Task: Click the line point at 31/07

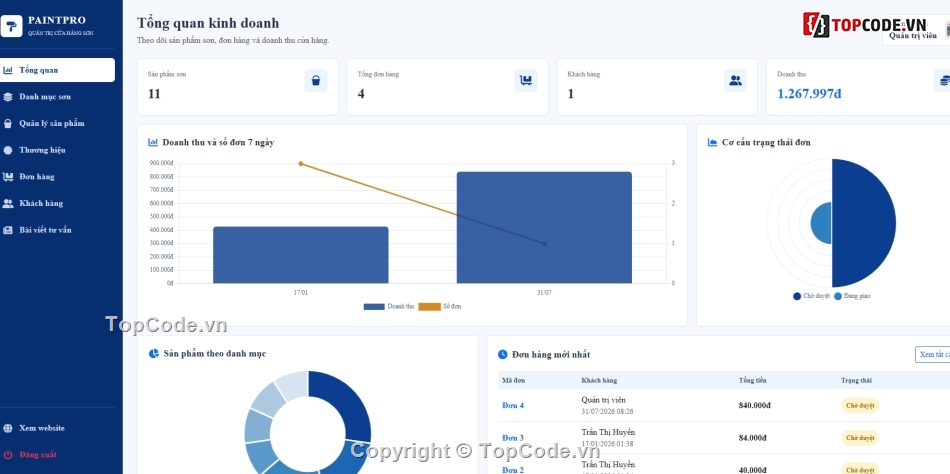Action: (x=544, y=244)
